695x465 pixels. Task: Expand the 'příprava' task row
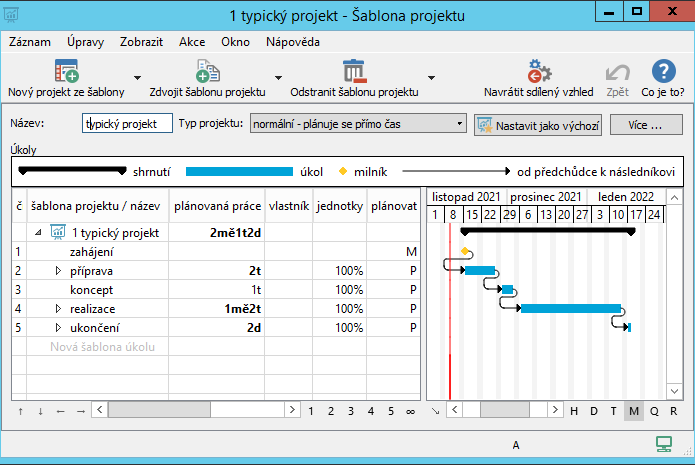tap(58, 271)
